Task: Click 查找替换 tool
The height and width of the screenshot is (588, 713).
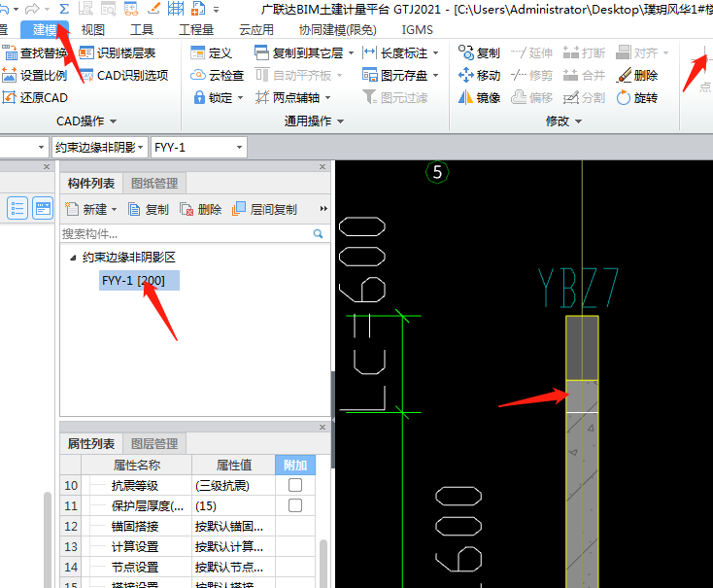Action: [x=36, y=53]
